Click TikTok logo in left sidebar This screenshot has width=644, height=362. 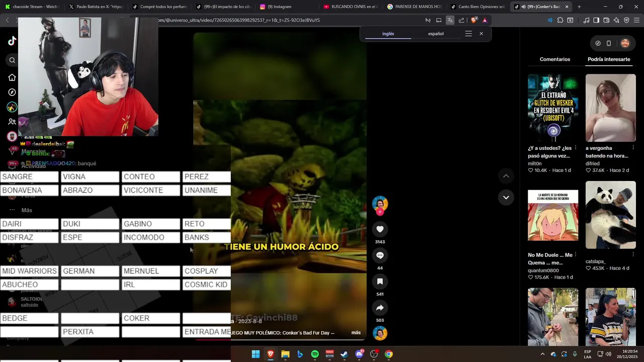pyautogui.click(x=12, y=41)
